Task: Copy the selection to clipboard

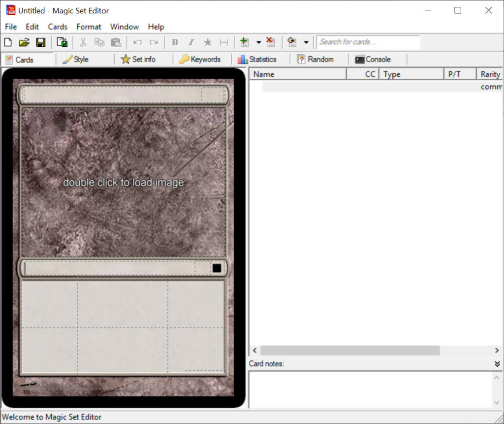Action: click(99, 42)
